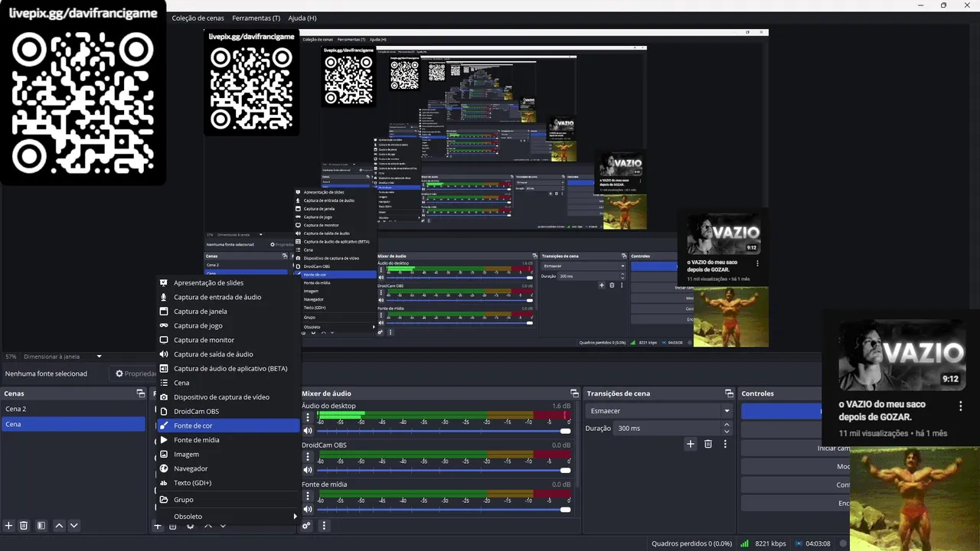Open options dots for Áudio do desktop
Screen dimensions: 980x551
(x=308, y=418)
